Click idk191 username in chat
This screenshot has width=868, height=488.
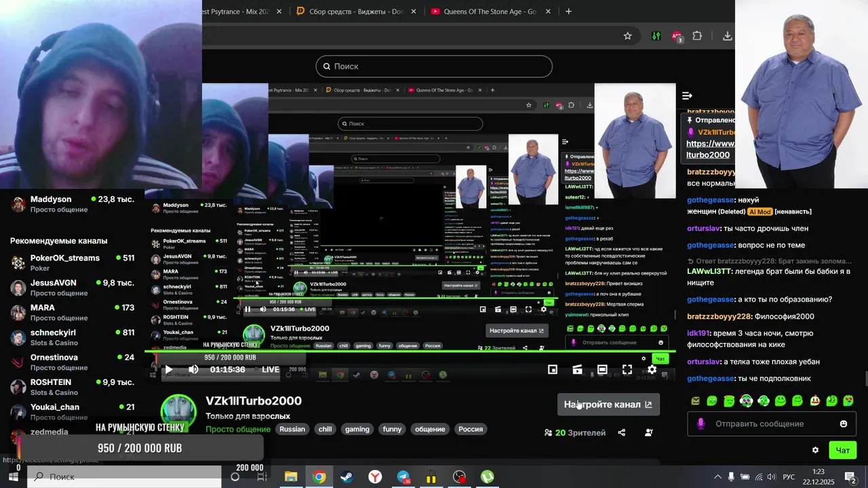(698, 333)
